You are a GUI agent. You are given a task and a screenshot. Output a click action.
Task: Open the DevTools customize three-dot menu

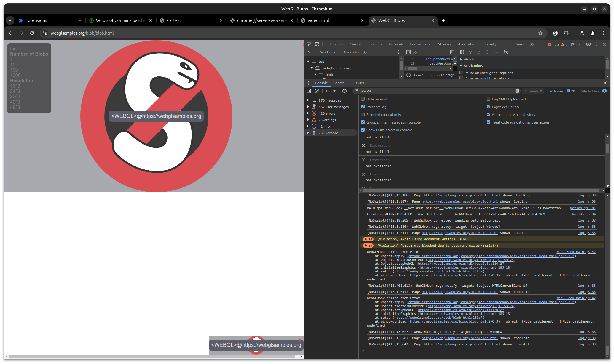[x=597, y=44]
